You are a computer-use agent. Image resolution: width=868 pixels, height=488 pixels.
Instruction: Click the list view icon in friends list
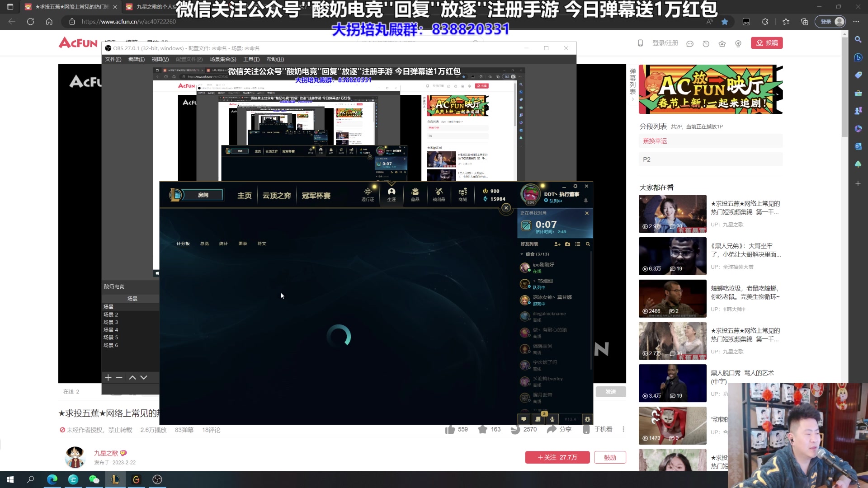(x=578, y=244)
